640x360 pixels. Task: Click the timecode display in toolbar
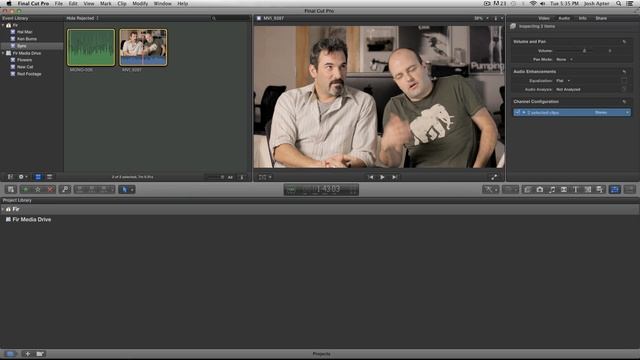pyautogui.click(x=321, y=189)
